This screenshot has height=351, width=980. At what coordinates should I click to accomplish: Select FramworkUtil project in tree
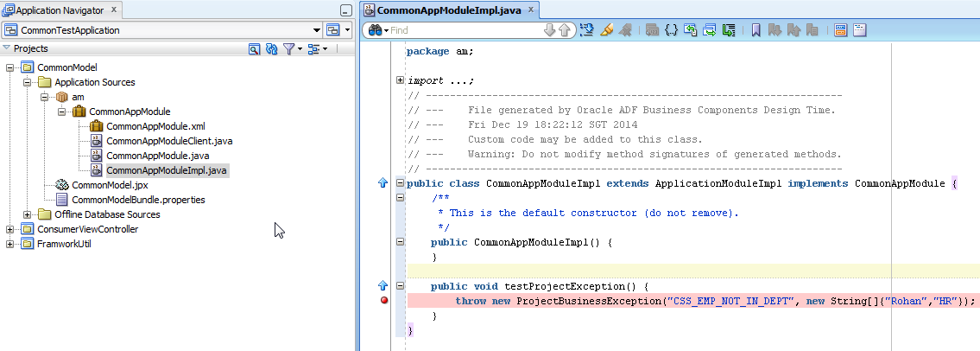[64, 244]
